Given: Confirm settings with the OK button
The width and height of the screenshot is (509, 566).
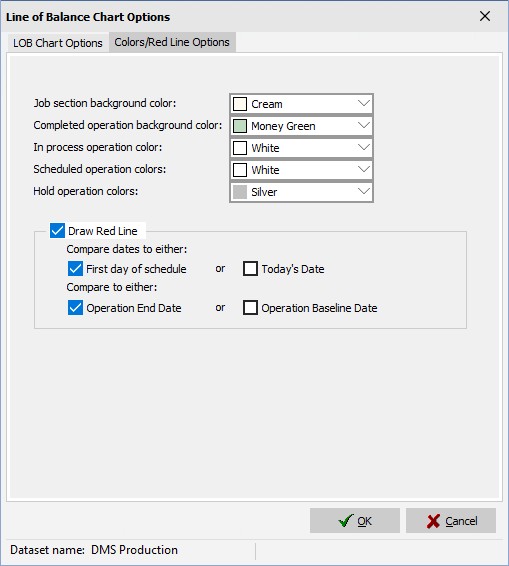Looking at the screenshot, I should coord(355,521).
